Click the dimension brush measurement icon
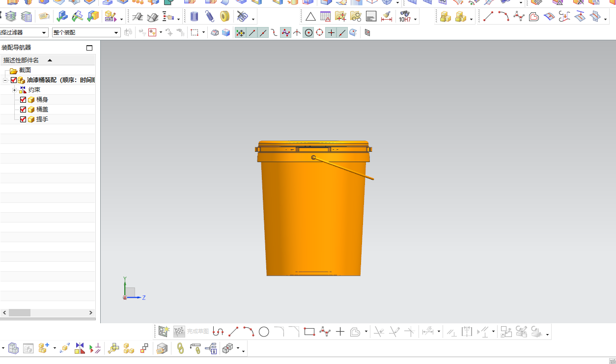Image resolution: width=616 pixels, height=364 pixels. point(387,17)
